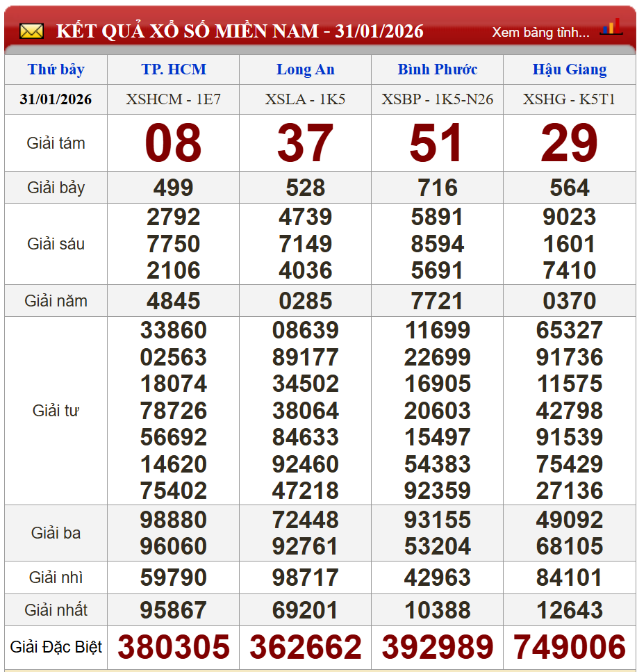Click the bar chart statistics icon
The image size is (637, 672).
click(x=611, y=28)
